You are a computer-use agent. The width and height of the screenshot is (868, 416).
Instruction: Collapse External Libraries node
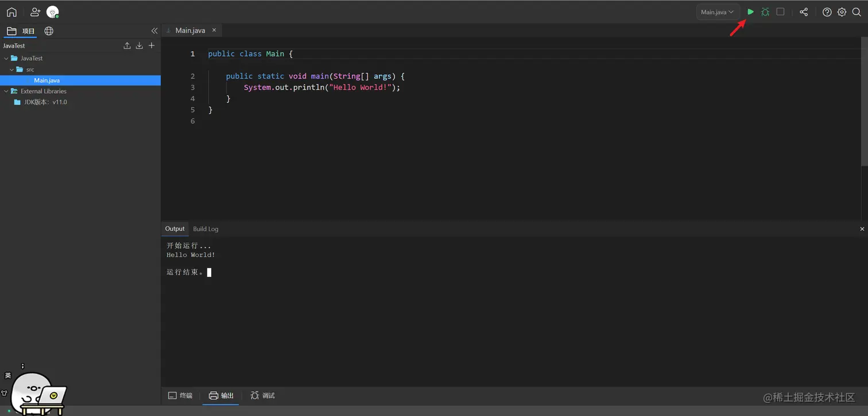(x=6, y=91)
